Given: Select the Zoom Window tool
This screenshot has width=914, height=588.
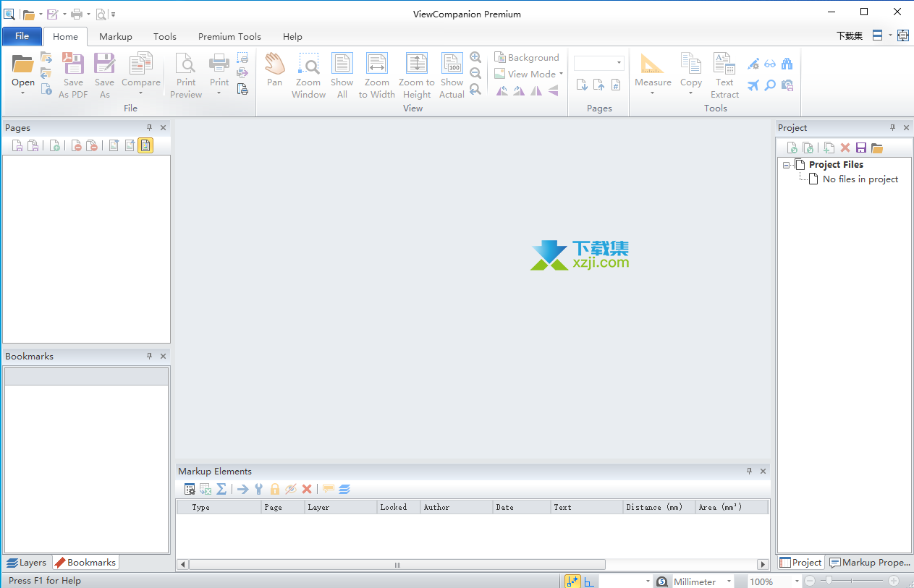Looking at the screenshot, I should [308, 75].
